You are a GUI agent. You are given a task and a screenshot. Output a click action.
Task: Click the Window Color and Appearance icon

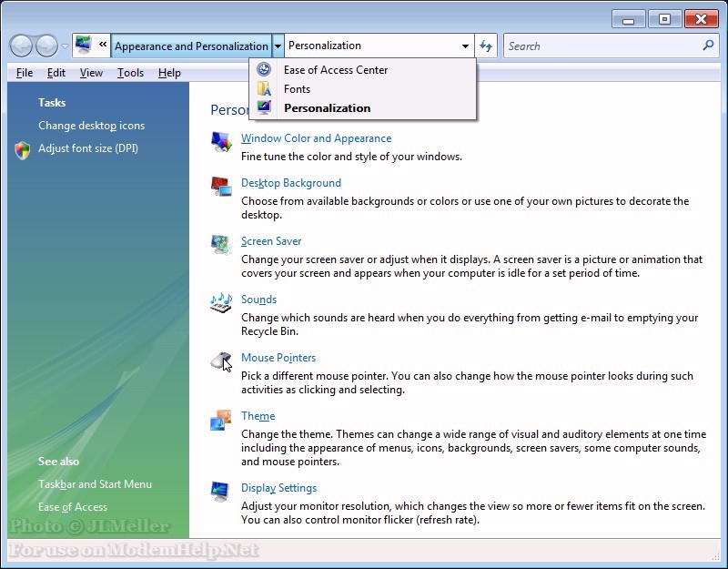pyautogui.click(x=221, y=141)
